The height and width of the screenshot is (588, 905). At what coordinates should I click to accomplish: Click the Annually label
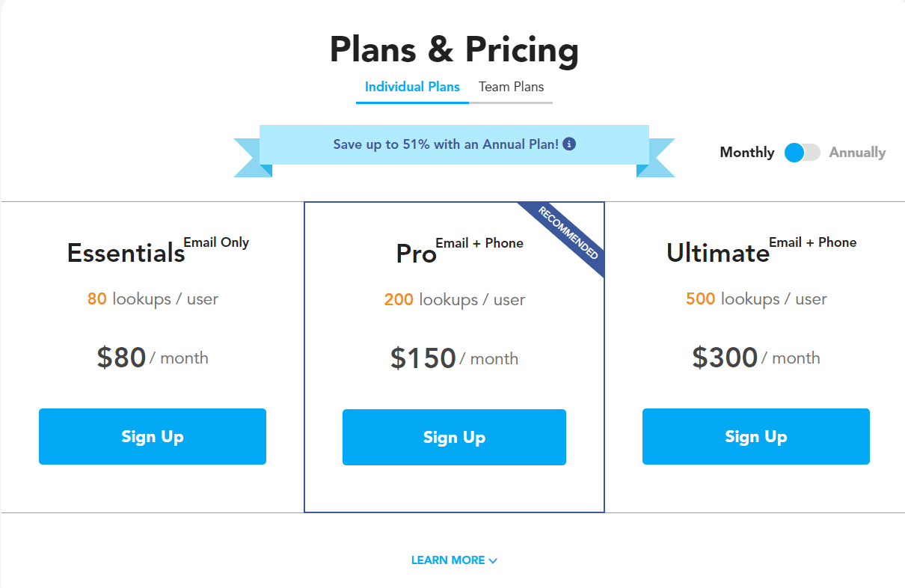[857, 152]
